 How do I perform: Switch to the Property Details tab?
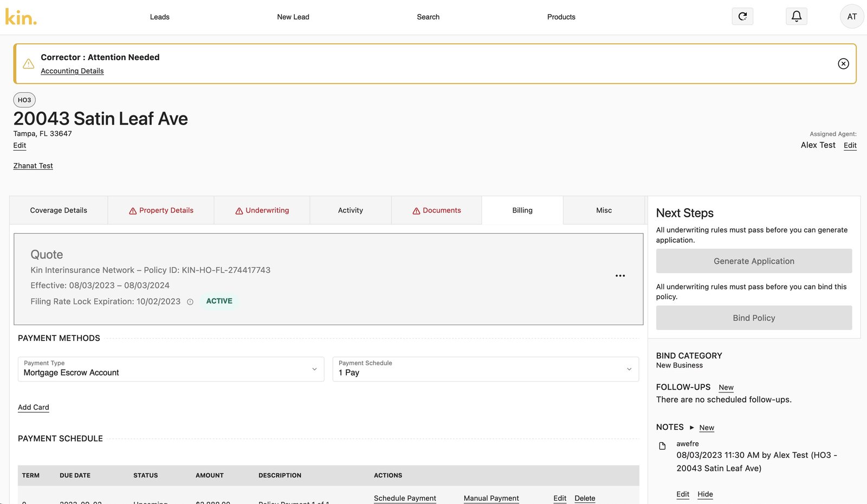(161, 210)
